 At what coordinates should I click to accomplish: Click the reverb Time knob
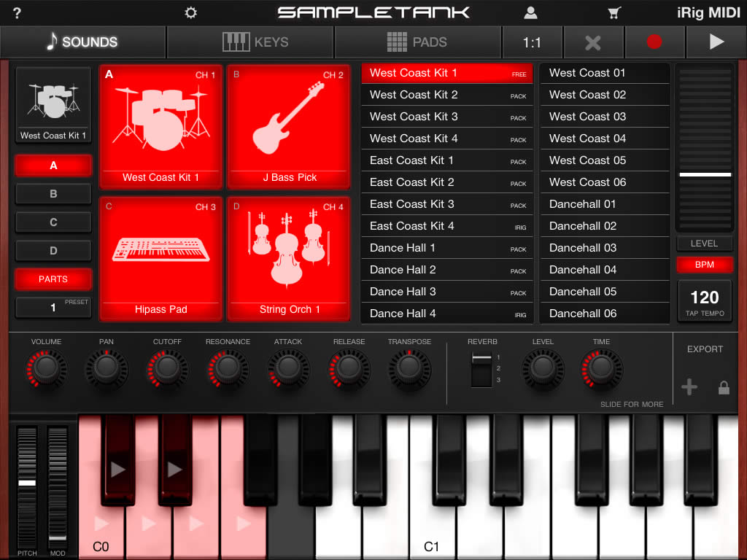tap(601, 368)
